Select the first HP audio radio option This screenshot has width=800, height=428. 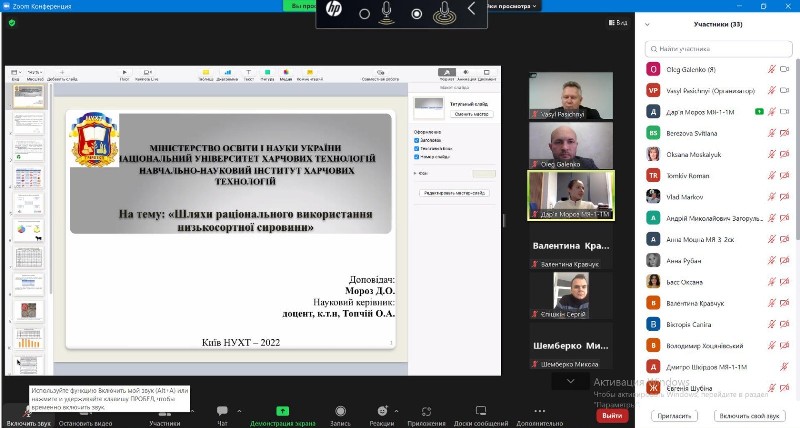[364, 13]
